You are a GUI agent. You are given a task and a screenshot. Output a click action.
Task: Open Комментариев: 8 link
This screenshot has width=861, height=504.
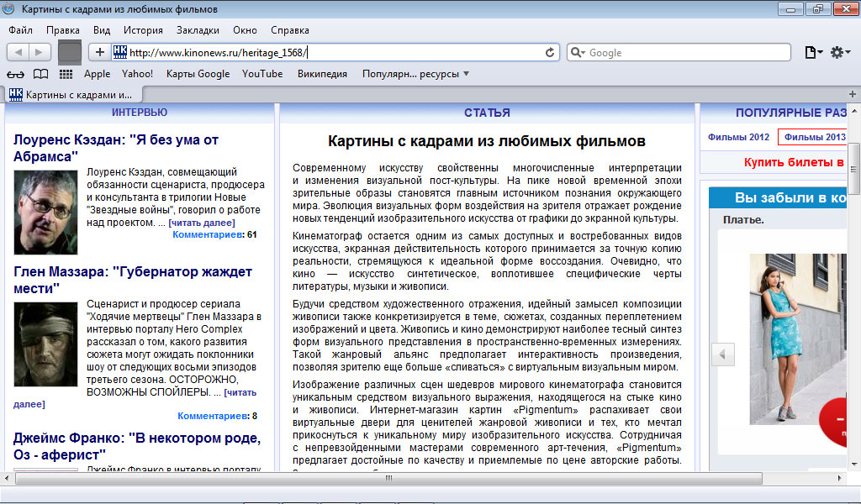[217, 416]
